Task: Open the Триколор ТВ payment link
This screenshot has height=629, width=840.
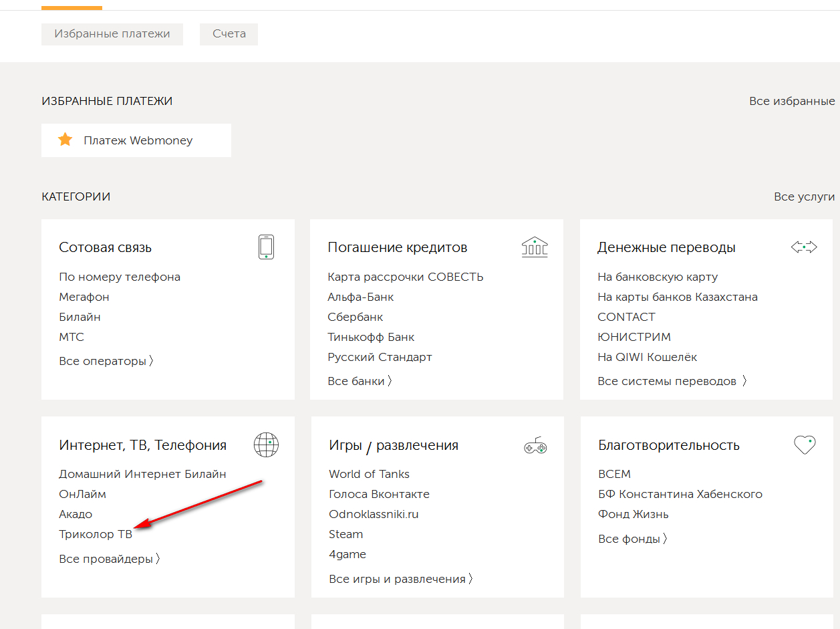Action: 96,534
